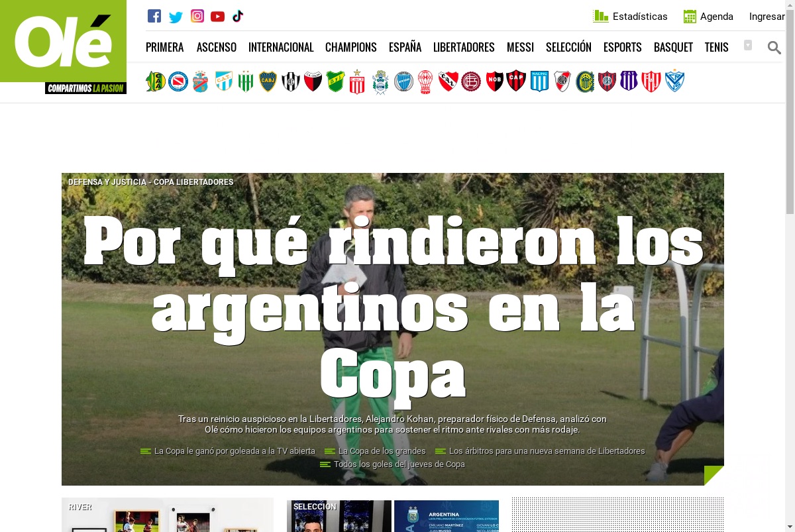Select the light-blue C.A.T. Atlético Tucumán crest
This screenshot has width=795, height=532.
[x=224, y=81]
